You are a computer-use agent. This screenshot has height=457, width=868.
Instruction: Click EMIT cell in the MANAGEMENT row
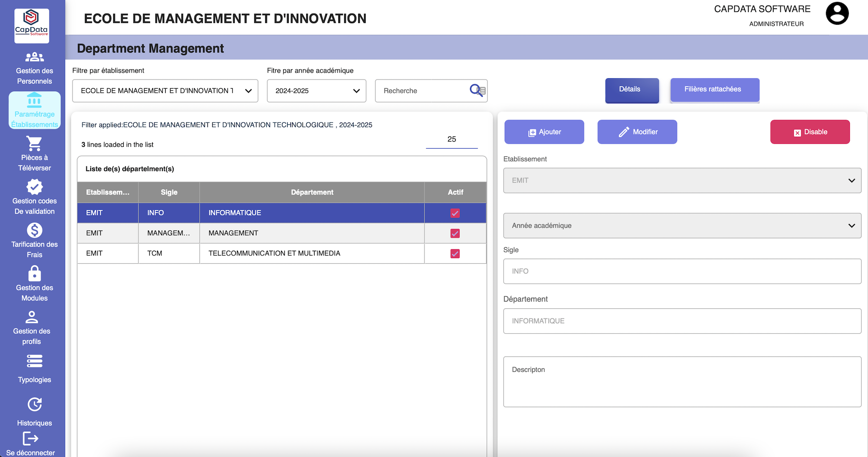coord(108,233)
